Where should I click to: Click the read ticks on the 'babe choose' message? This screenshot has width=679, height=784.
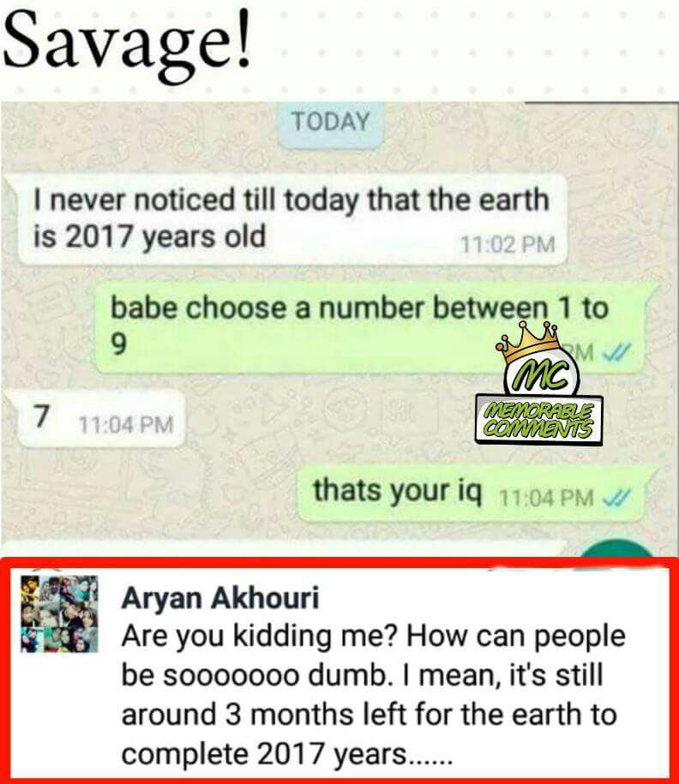click(617, 352)
